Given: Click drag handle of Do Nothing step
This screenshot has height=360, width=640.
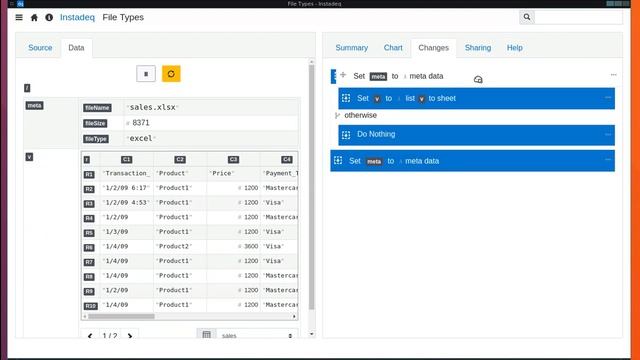Looking at the screenshot, I should [x=346, y=135].
